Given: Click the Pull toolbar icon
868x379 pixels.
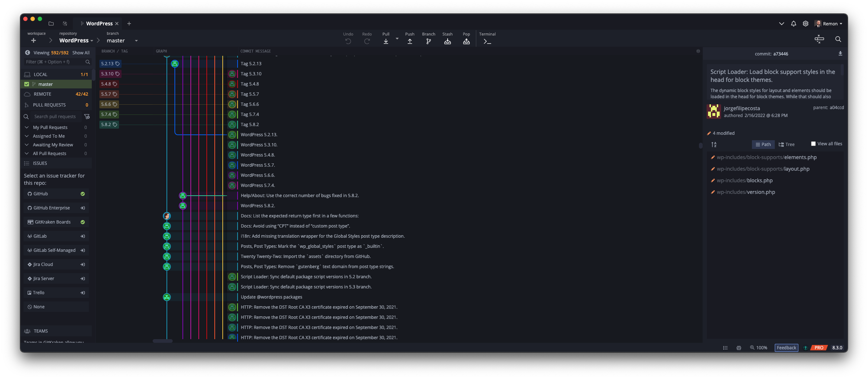Looking at the screenshot, I should click(386, 41).
